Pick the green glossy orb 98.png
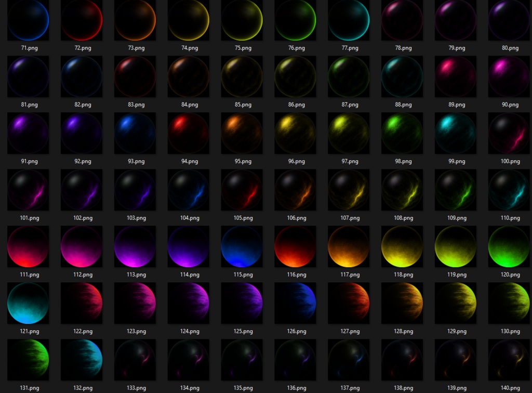 [x=402, y=133]
